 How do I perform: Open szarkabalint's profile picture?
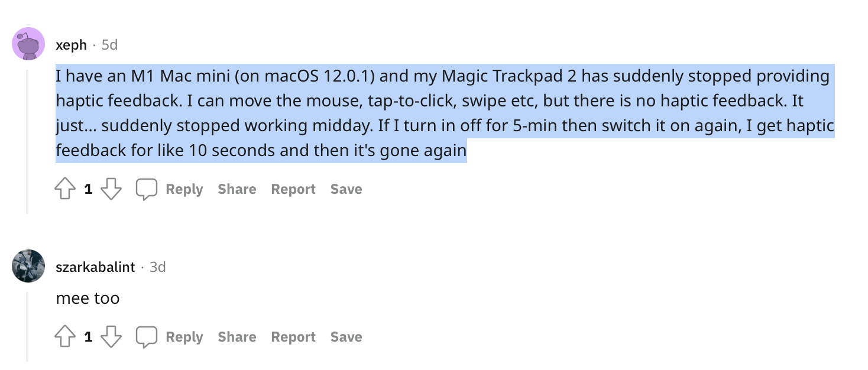click(28, 266)
